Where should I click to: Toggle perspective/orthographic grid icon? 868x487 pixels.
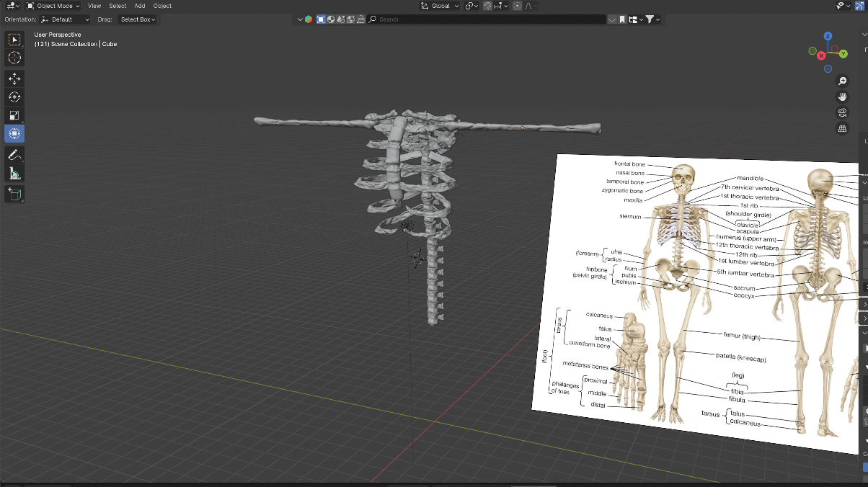(842, 129)
